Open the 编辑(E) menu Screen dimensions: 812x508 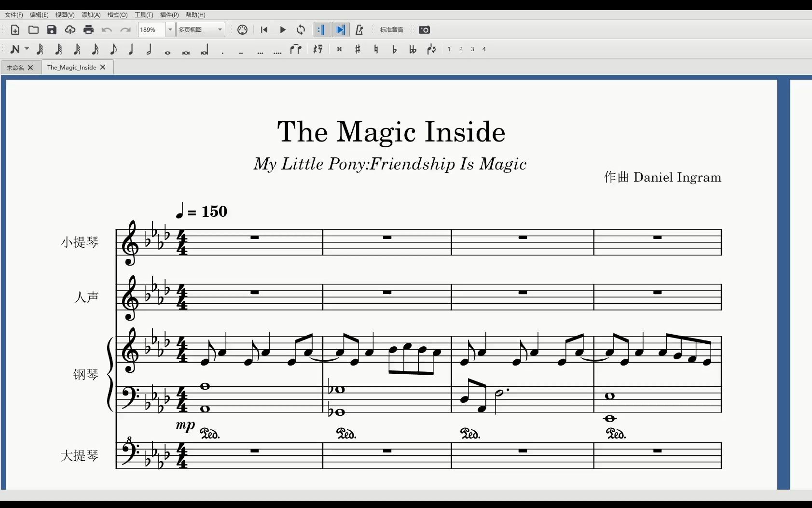pyautogui.click(x=39, y=15)
